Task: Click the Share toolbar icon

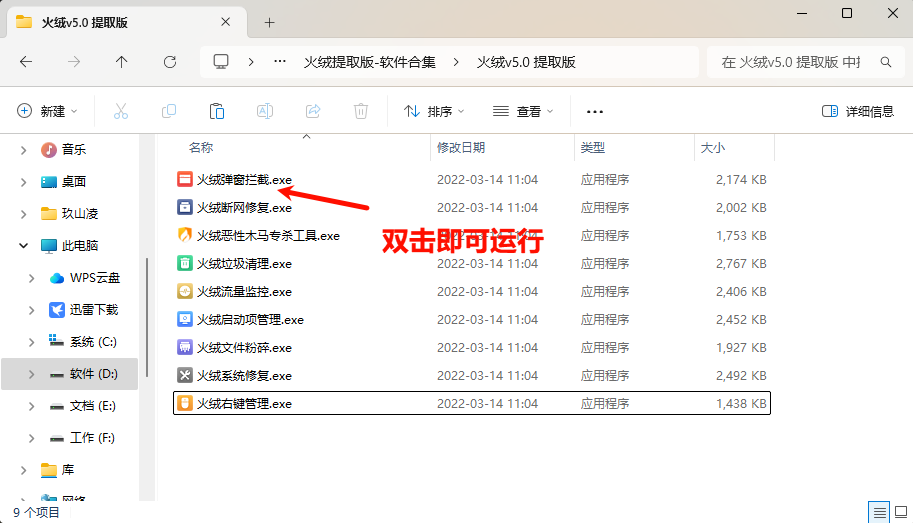Action: 313,111
